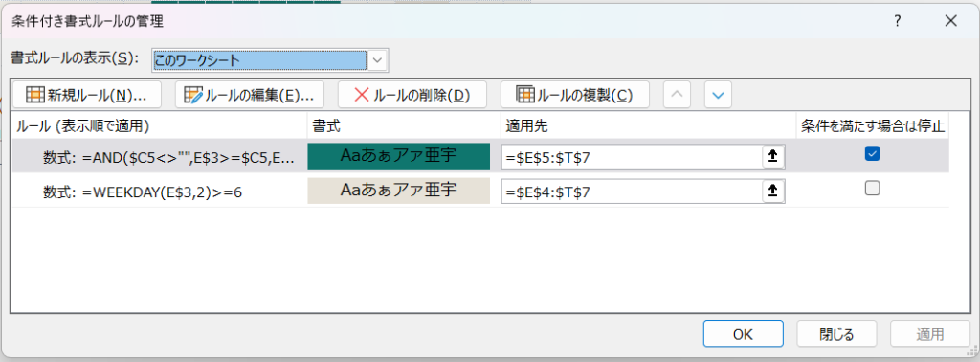
Task: Select the AND($C5<>"" rule row
Action: (x=480, y=156)
